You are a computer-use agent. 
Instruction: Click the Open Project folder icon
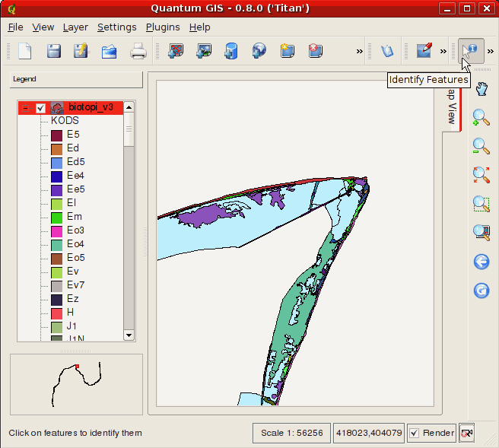tap(110, 52)
